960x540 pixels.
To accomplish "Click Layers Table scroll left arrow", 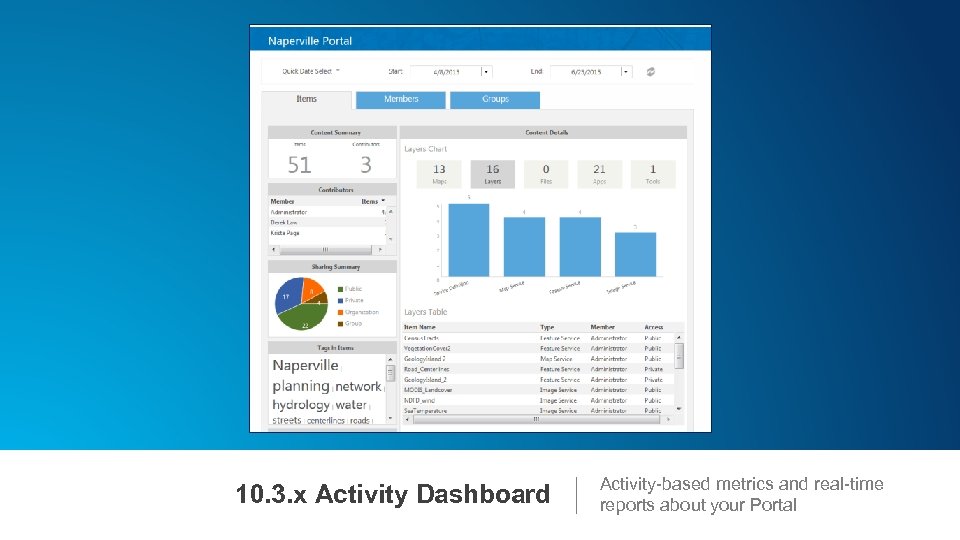I will [x=408, y=420].
